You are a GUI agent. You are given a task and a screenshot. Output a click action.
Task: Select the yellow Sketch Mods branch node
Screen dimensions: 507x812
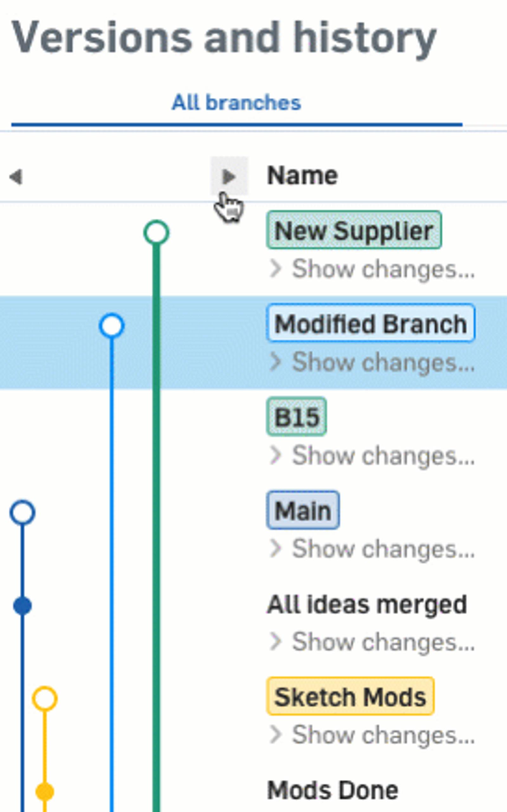tap(45, 698)
